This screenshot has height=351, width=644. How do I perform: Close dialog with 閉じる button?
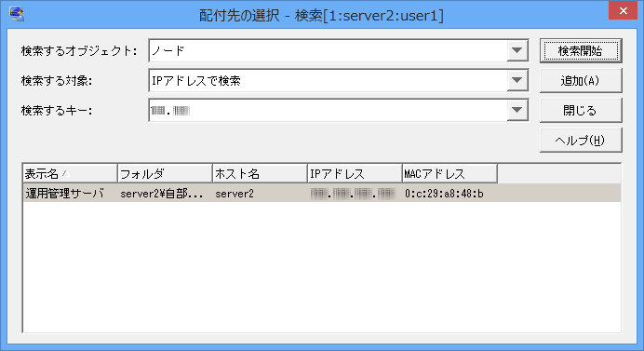pos(581,110)
